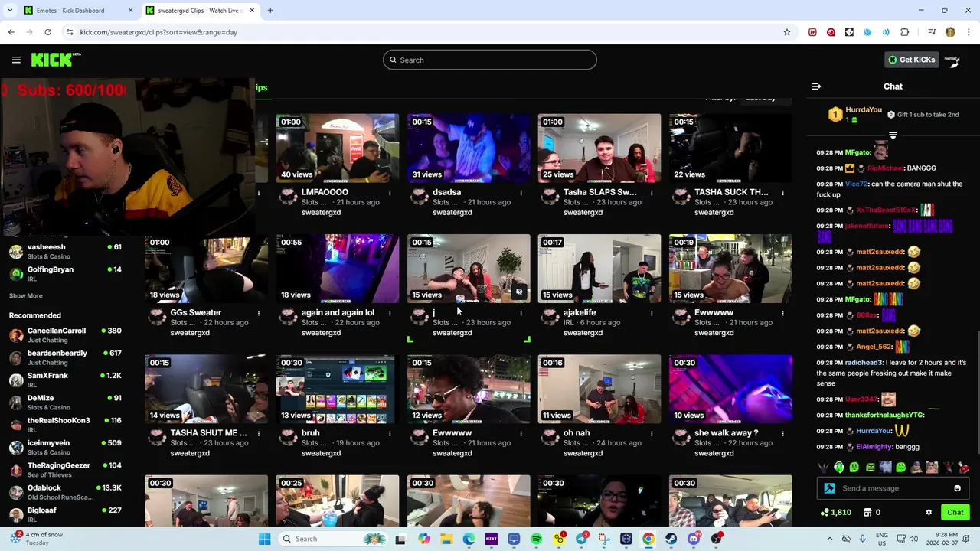
Task: Open the Chrome three-dot menu
Action: 968,32
